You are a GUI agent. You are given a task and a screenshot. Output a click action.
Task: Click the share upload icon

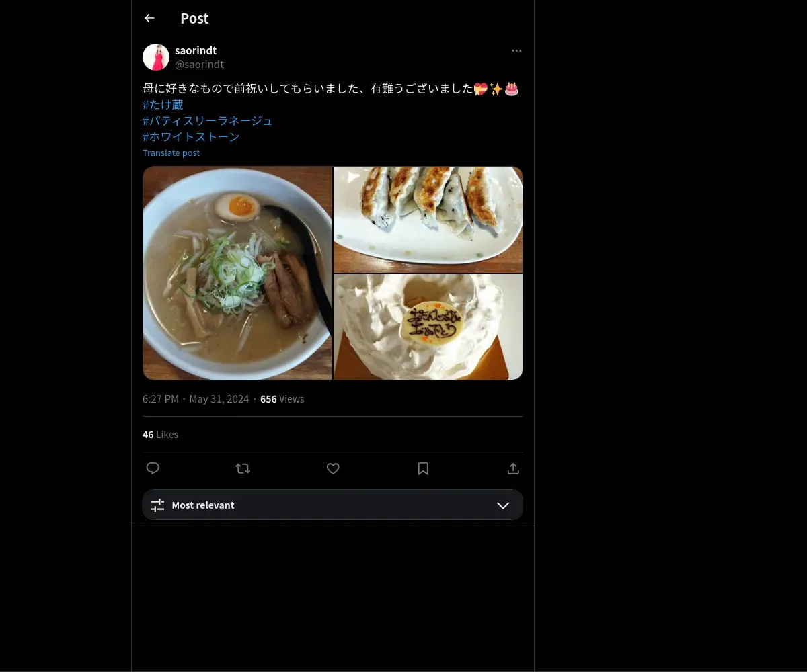point(513,468)
